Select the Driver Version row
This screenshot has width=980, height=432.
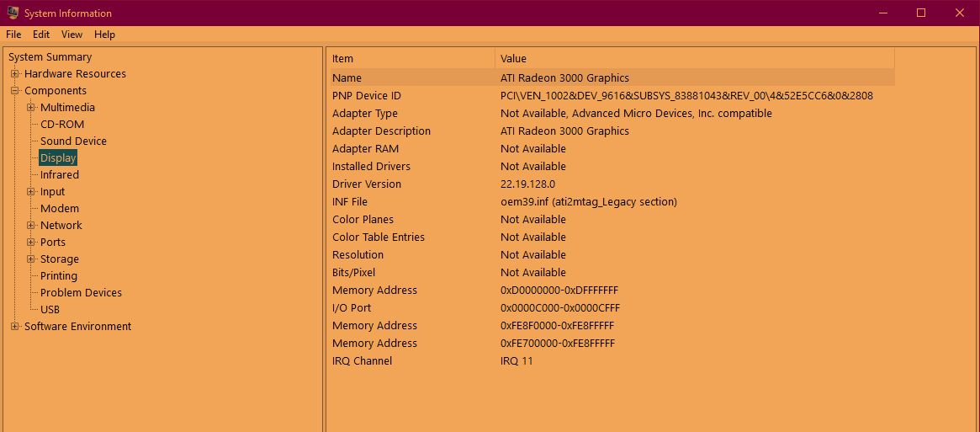coord(612,184)
